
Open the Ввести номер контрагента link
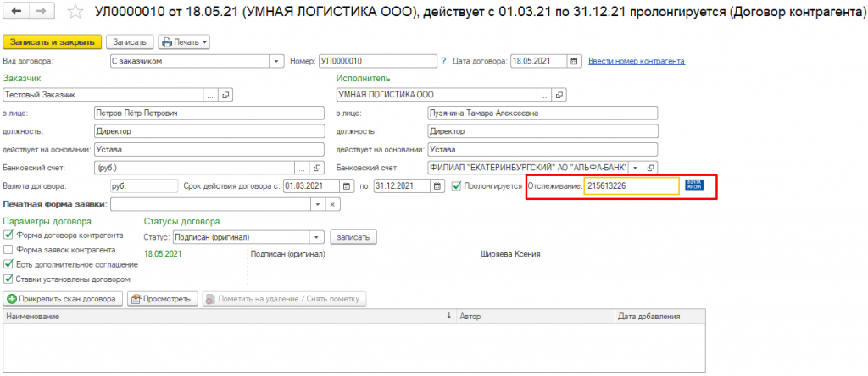tap(637, 61)
